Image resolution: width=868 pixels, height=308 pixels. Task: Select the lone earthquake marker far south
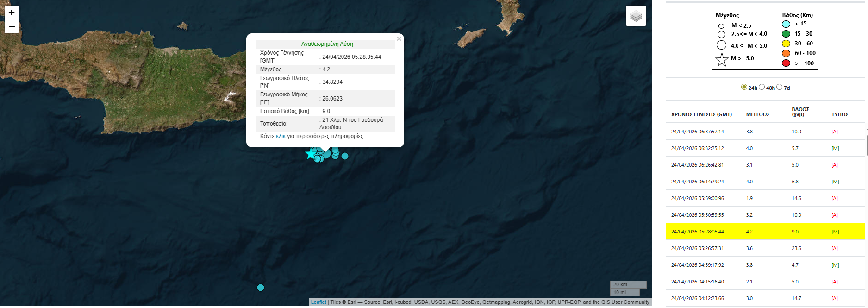coord(261,288)
